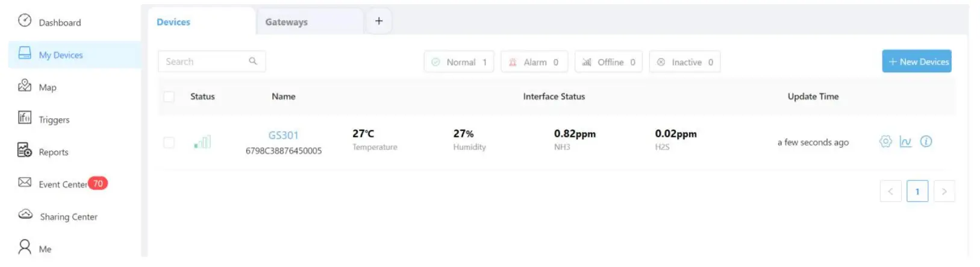Image resolution: width=980 pixels, height=267 pixels.
Task: Select page 1 in pagination
Action: click(x=917, y=191)
